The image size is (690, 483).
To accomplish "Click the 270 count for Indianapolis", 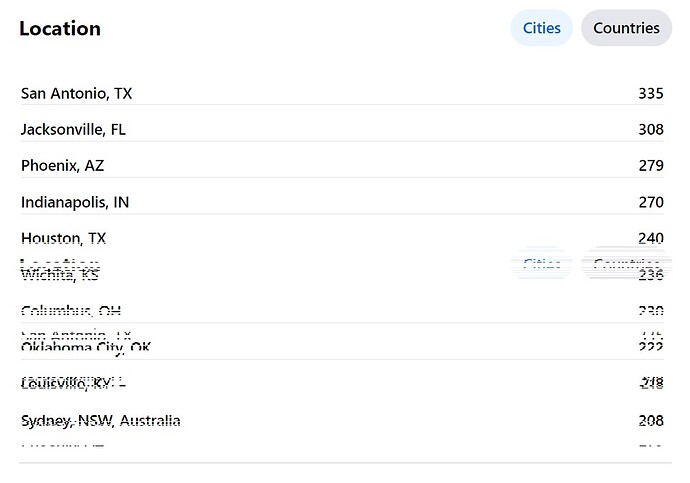I will coord(651,202).
